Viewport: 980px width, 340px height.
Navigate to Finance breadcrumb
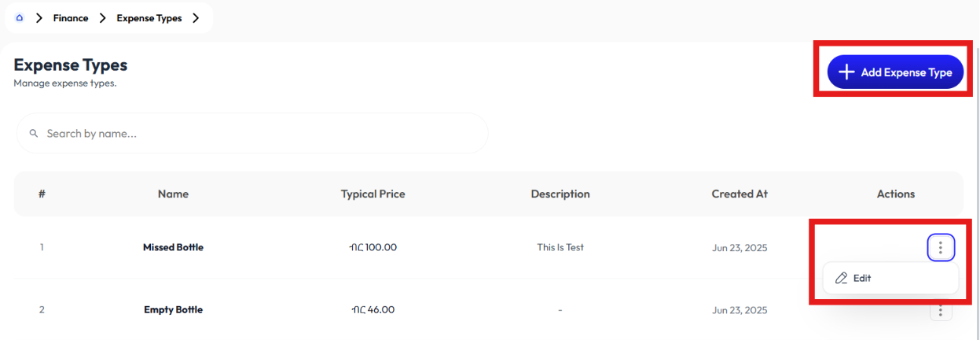point(71,18)
